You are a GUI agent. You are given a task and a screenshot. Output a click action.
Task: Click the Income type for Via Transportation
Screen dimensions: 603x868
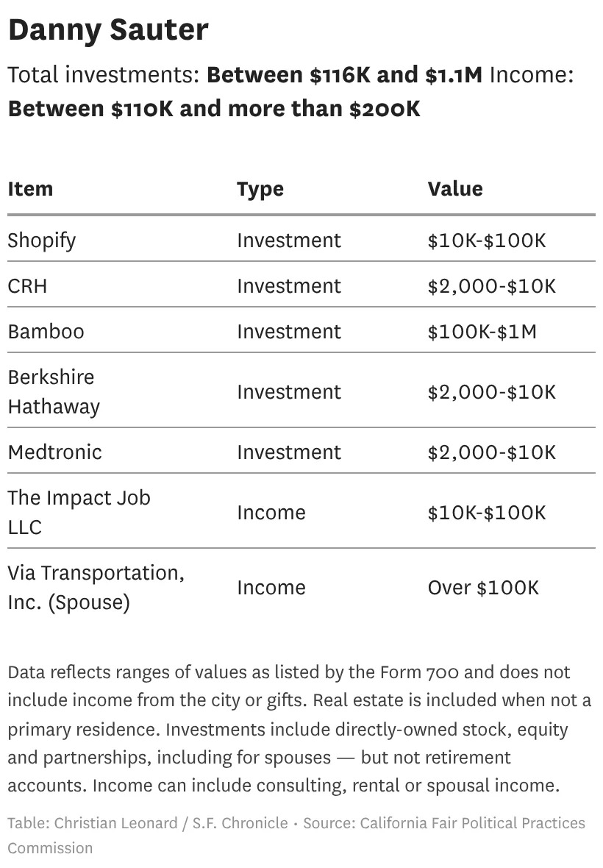pos(271,587)
